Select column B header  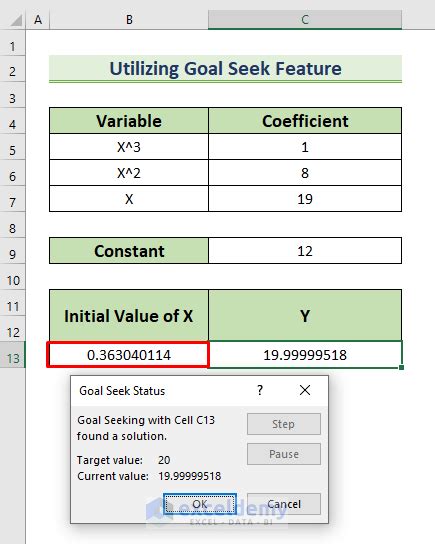[129, 20]
